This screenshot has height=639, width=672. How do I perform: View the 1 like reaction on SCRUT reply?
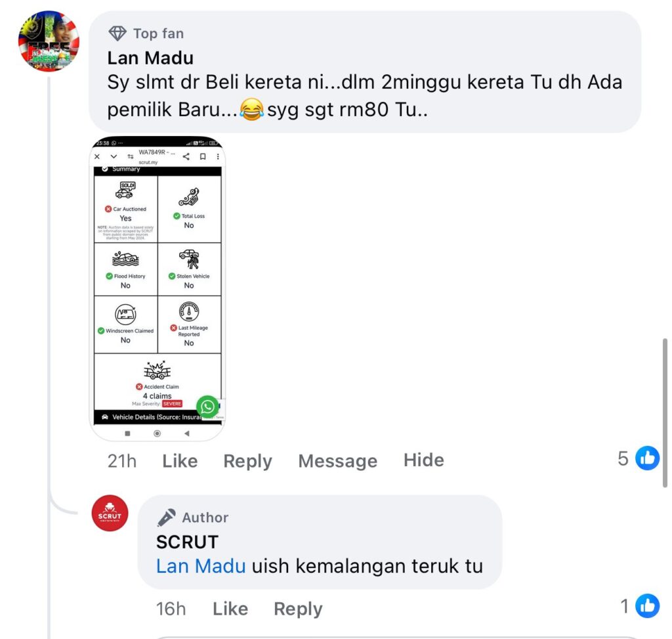coord(647,606)
